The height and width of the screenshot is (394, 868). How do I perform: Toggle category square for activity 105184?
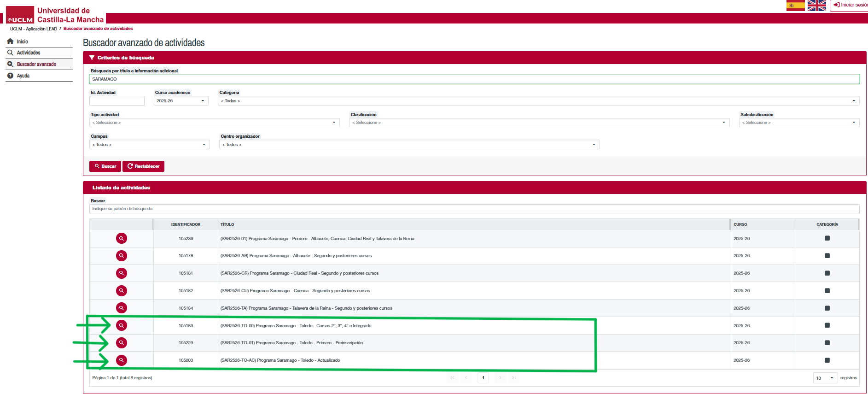(x=827, y=308)
